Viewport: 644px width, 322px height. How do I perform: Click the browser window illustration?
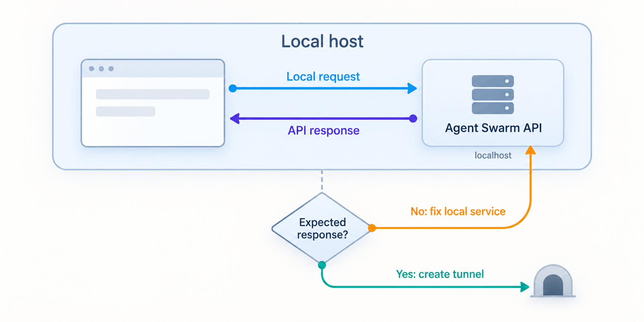pyautogui.click(x=153, y=103)
